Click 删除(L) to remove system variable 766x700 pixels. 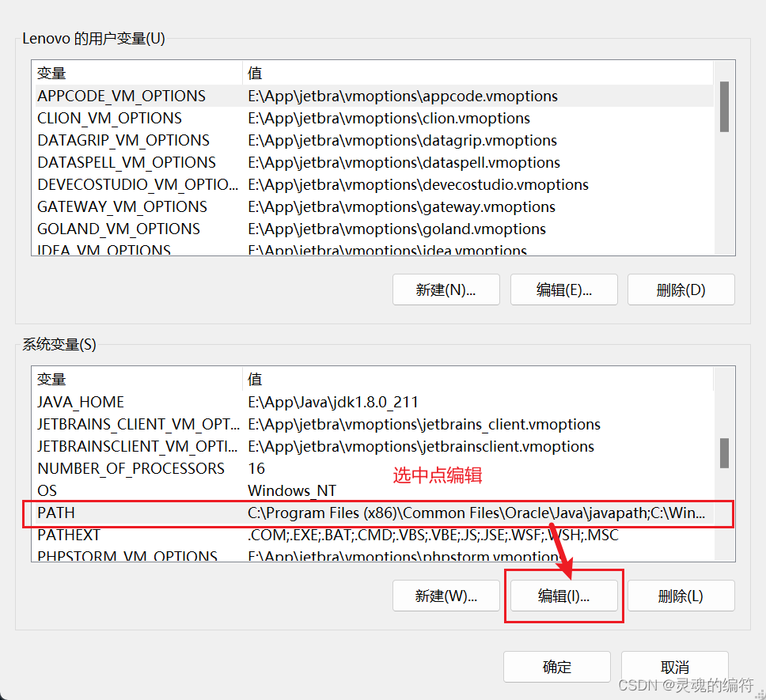(681, 596)
